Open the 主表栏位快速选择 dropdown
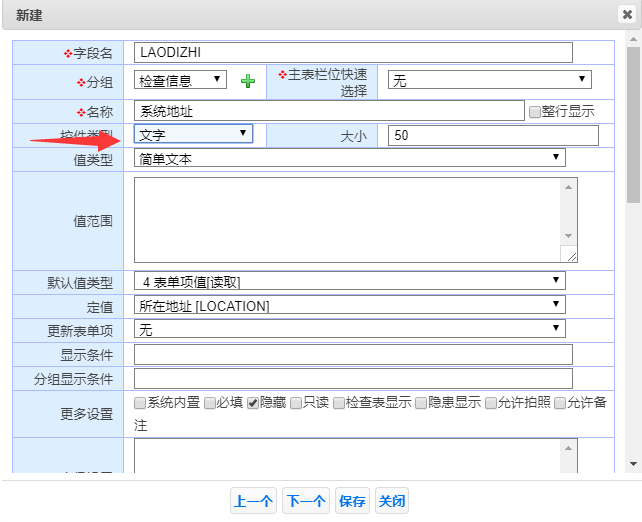Viewport: 642px width, 522px height. point(489,80)
